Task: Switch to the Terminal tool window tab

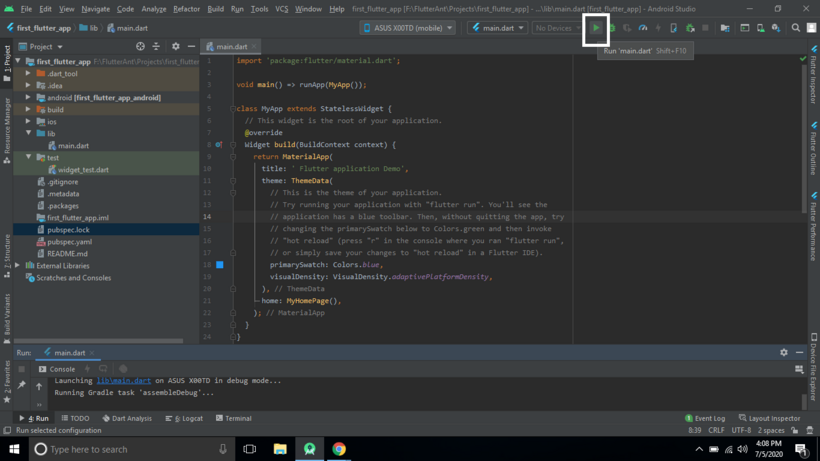Action: coord(233,418)
